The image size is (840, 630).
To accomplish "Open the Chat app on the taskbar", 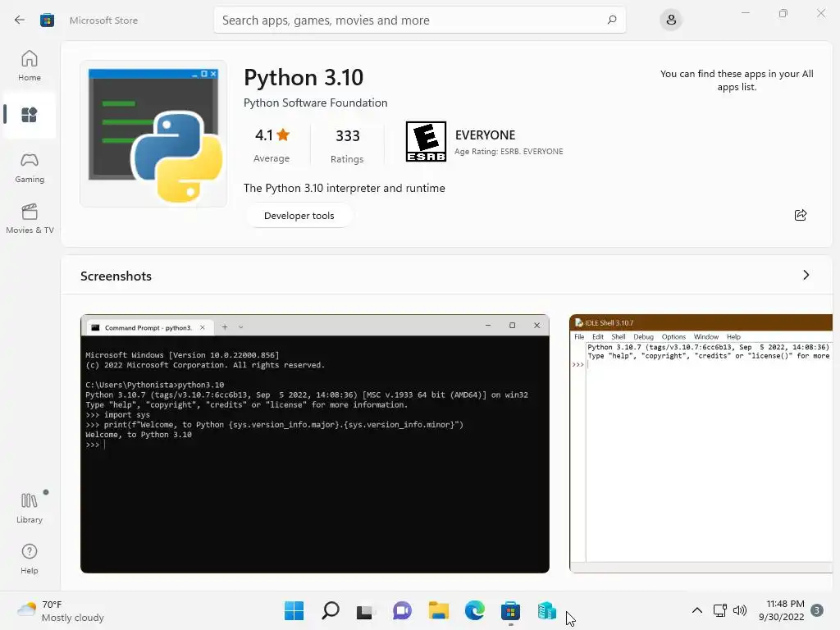I will pyautogui.click(x=402, y=610).
